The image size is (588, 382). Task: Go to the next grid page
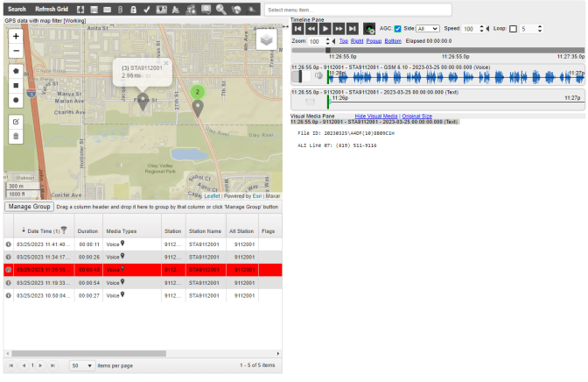(40, 365)
